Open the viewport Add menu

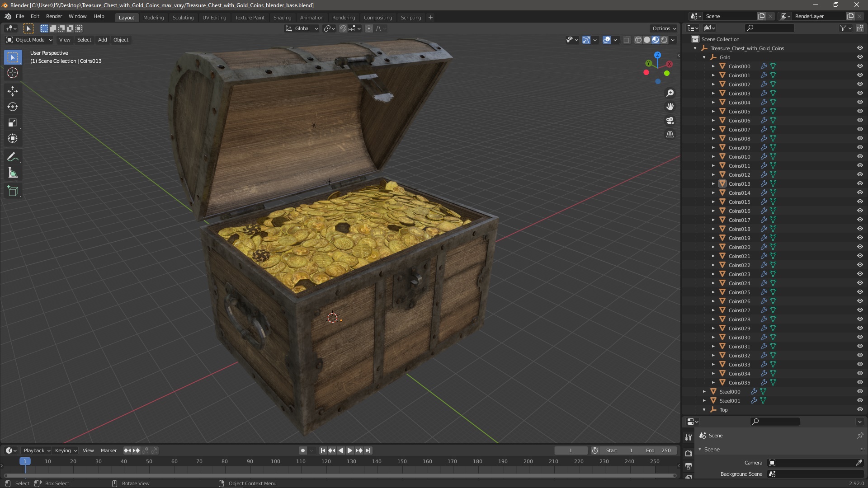103,40
